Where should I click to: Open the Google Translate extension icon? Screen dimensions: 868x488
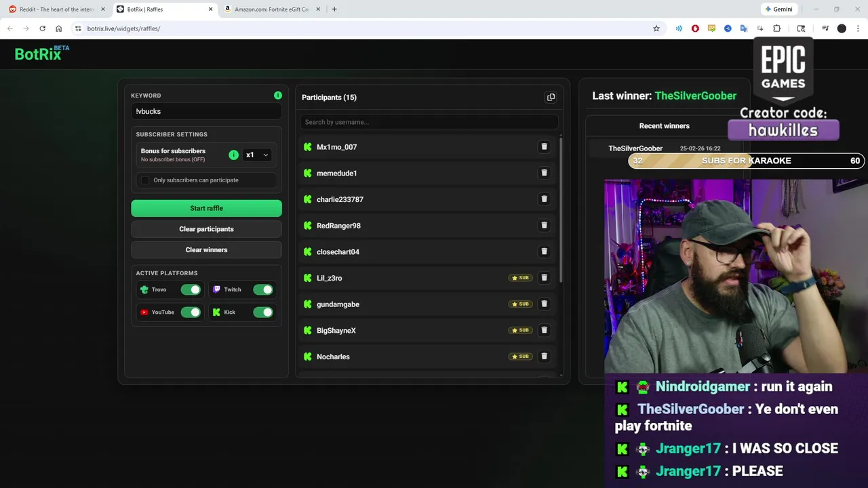(744, 28)
